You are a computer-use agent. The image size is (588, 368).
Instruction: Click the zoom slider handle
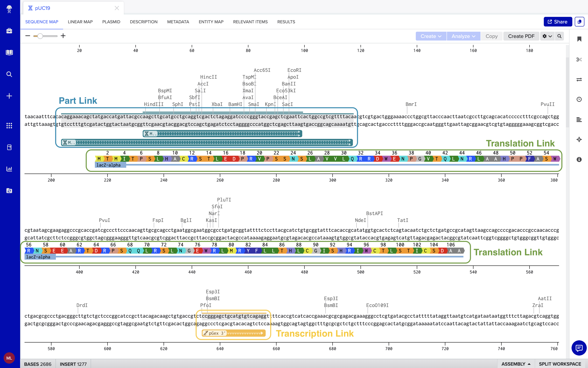tap(40, 36)
